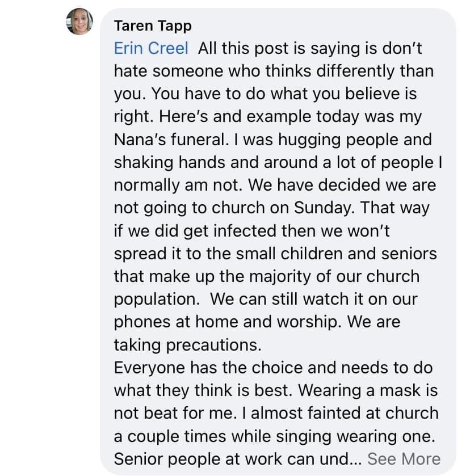Click the tagged Erin Creel link

[x=151, y=48]
